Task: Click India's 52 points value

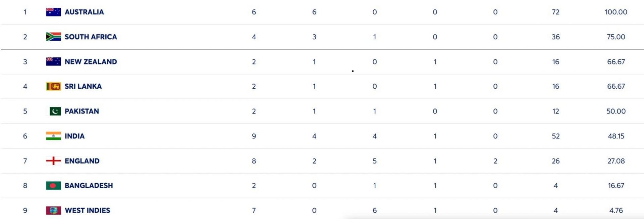Action: coord(555,136)
